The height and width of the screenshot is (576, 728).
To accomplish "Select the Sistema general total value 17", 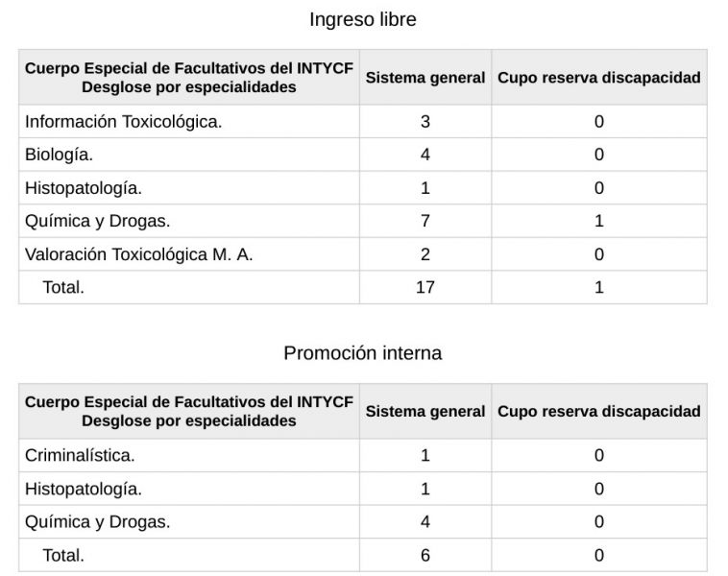I will pos(425,287).
